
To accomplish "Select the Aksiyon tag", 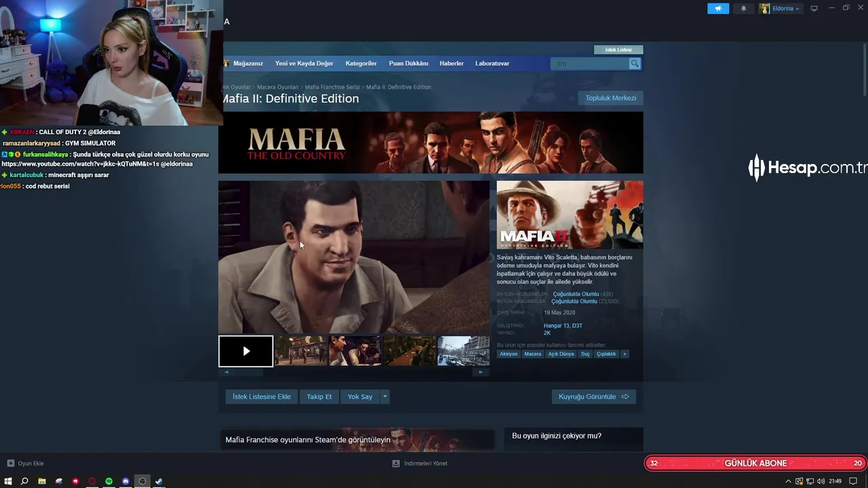I will click(x=509, y=354).
